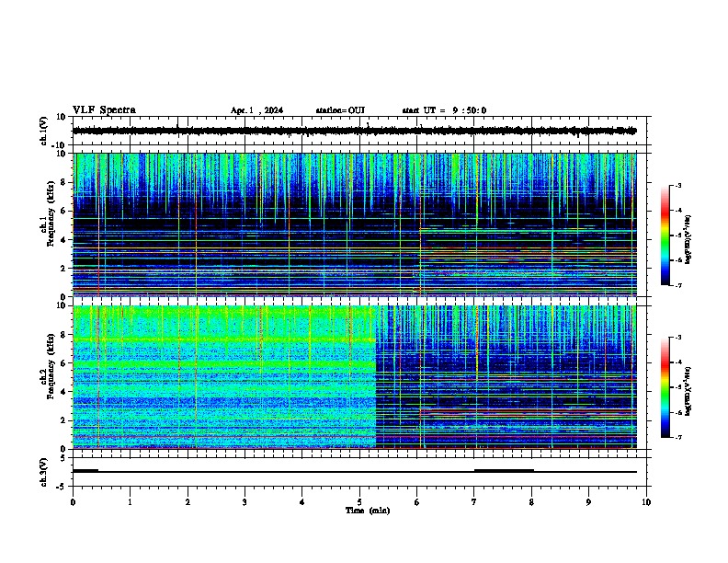728x563 pixels.
Task: Click the "ch.1(V)" waveform axis label
Action: 44,131
